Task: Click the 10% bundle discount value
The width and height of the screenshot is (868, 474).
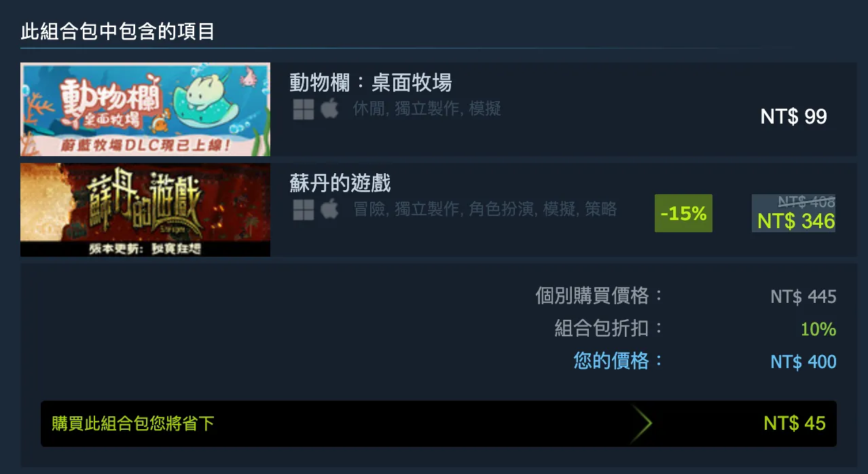Action: [x=818, y=329]
